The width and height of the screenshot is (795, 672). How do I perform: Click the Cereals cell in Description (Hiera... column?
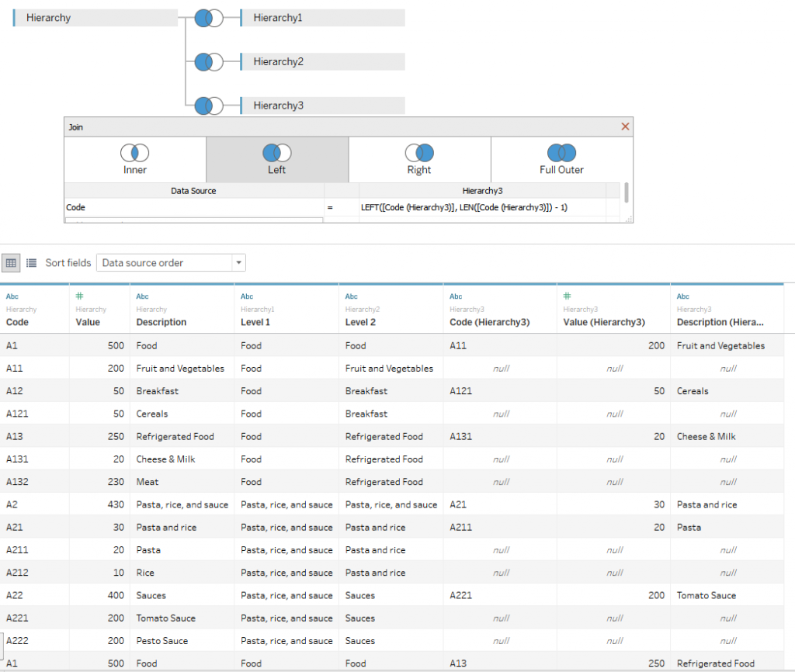click(x=727, y=391)
